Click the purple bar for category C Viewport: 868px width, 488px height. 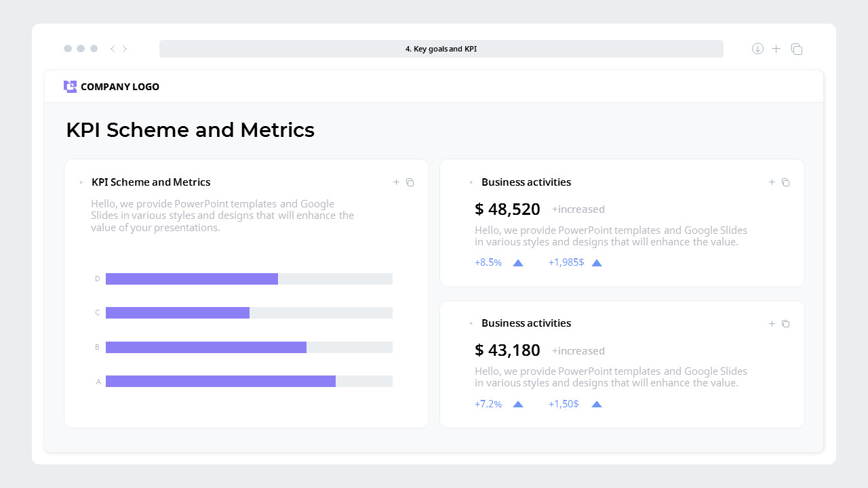(178, 313)
